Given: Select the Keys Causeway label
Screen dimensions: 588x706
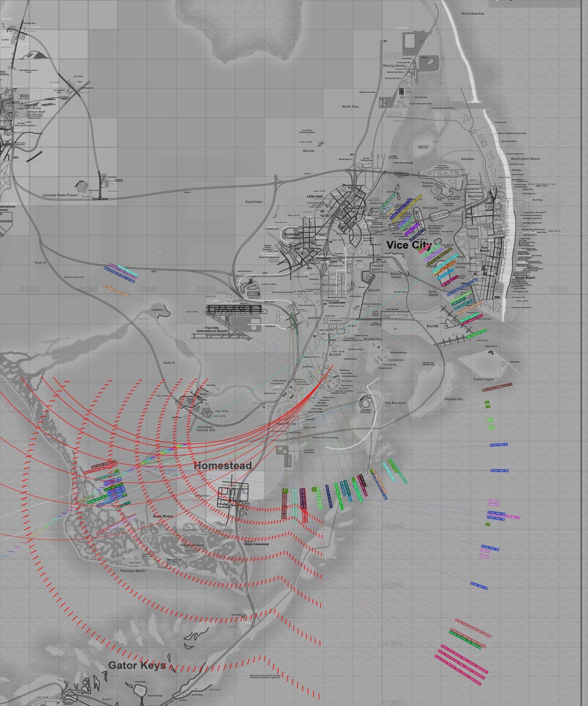Looking at the screenshot, I should click(x=256, y=544).
